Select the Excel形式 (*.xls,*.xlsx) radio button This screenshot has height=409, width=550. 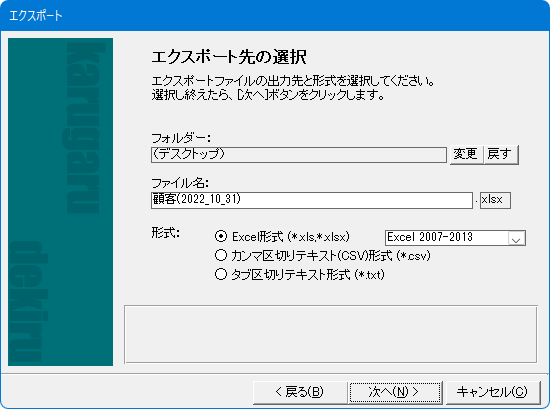pos(221,236)
